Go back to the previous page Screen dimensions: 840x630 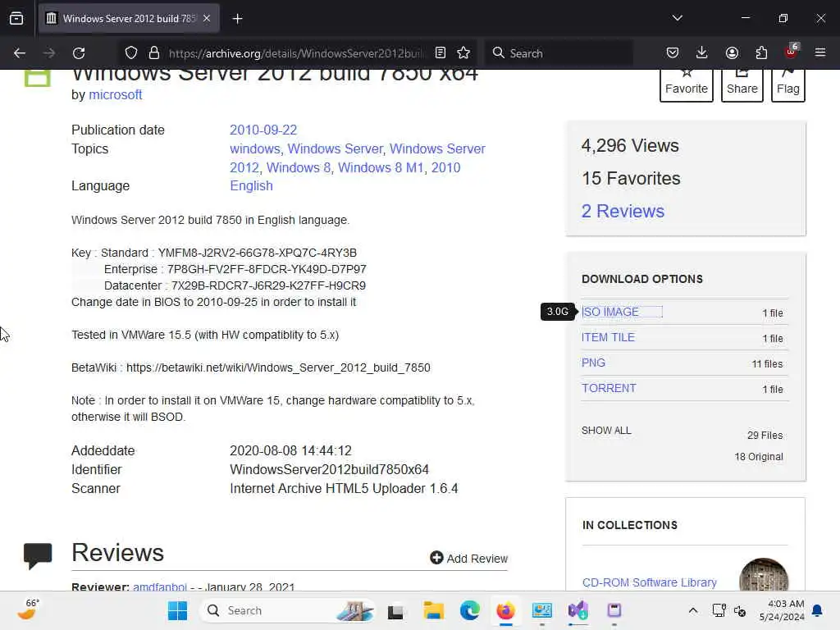(x=20, y=53)
